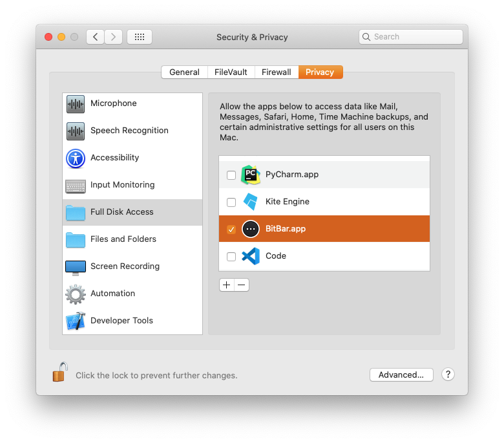Switch to the General tab

click(185, 72)
